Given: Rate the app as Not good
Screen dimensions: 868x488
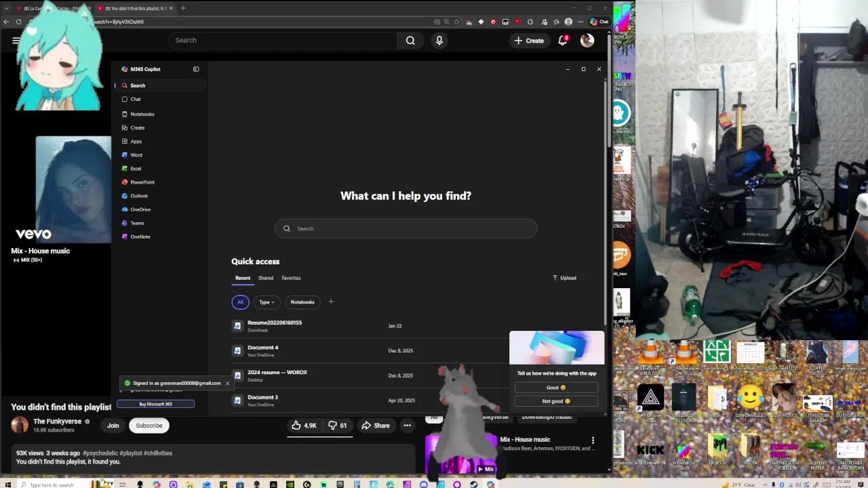Looking at the screenshot, I should [556, 401].
